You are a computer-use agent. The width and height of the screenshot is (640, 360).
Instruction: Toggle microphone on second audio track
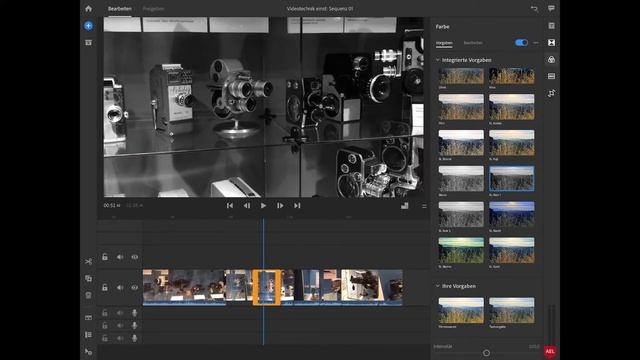134,326
